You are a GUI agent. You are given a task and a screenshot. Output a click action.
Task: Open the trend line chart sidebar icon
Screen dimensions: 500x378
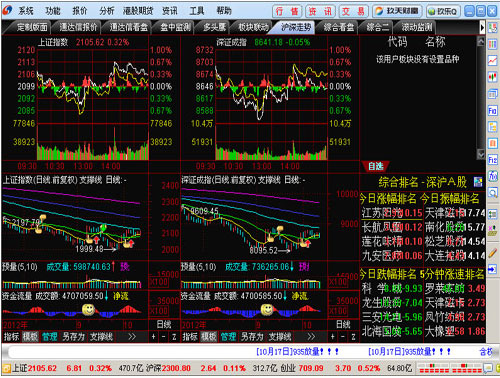pyautogui.click(x=493, y=60)
